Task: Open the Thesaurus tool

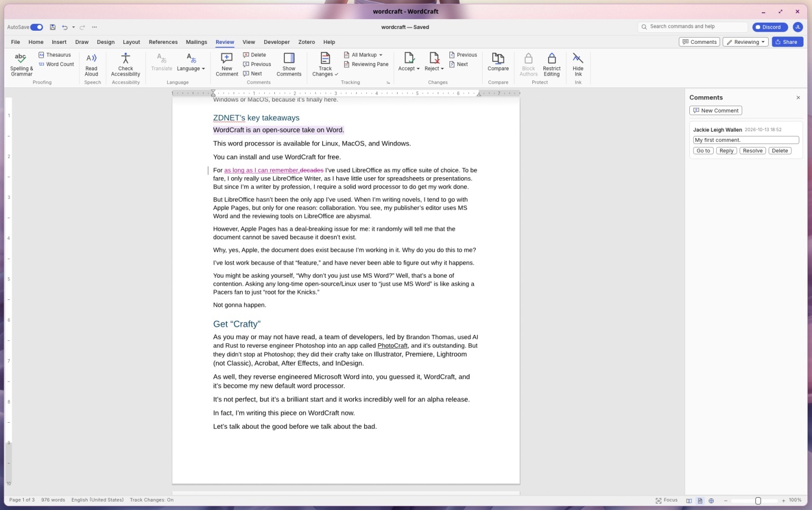Action: point(54,55)
